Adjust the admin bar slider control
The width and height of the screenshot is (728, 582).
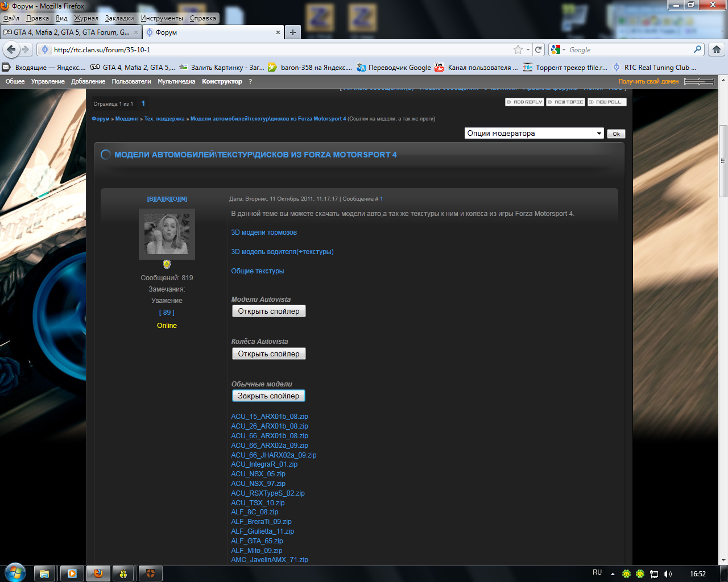699,81
